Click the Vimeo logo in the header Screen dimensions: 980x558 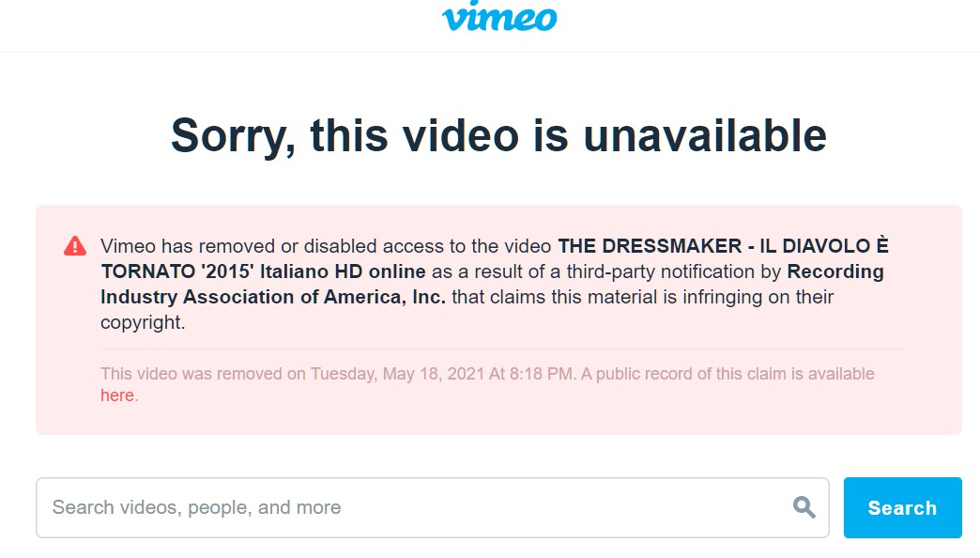[499, 16]
